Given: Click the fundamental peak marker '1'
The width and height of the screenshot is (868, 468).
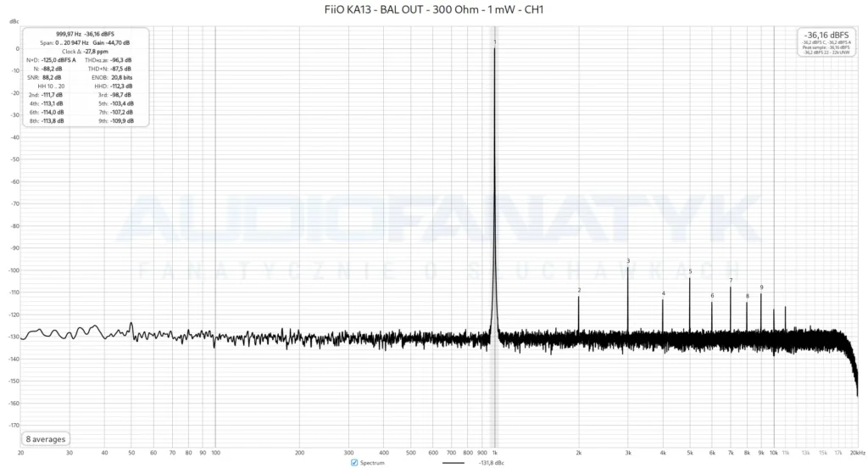Looking at the screenshot, I should 495,42.
